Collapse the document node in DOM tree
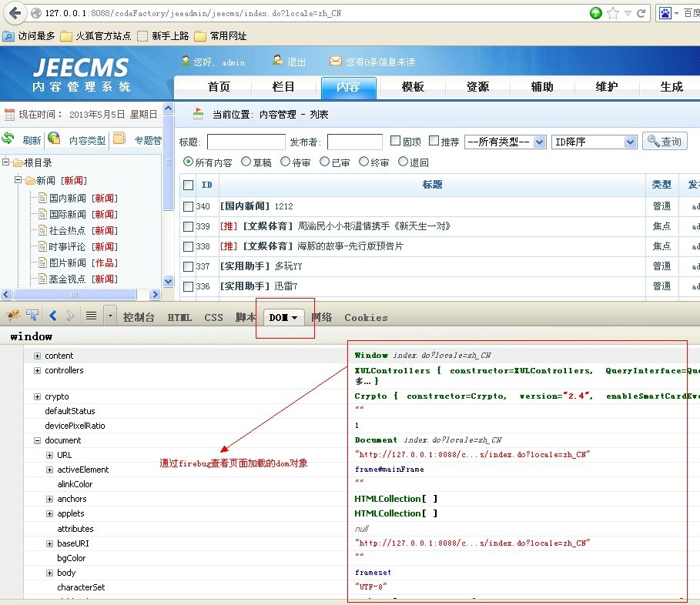The image size is (700, 605). 38,440
